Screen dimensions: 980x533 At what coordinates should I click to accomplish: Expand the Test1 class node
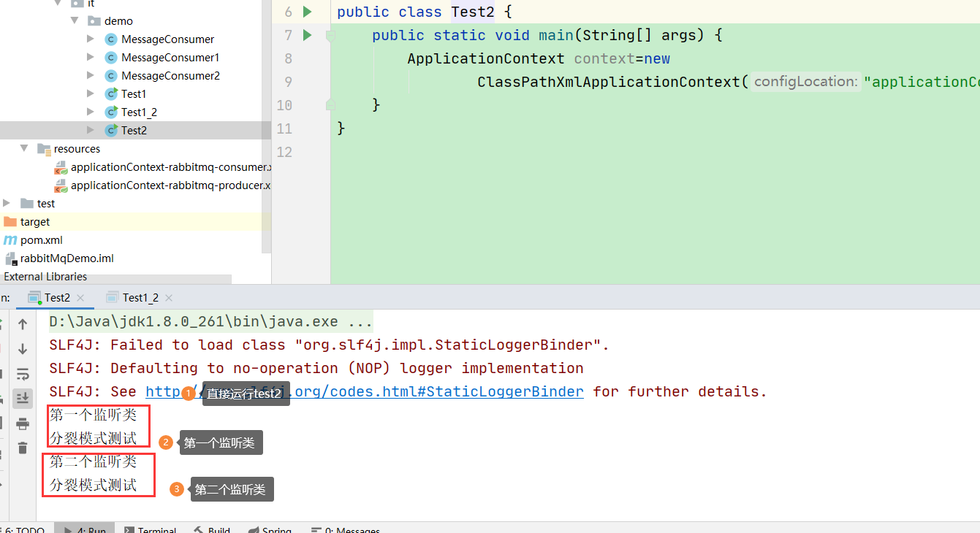(91, 93)
